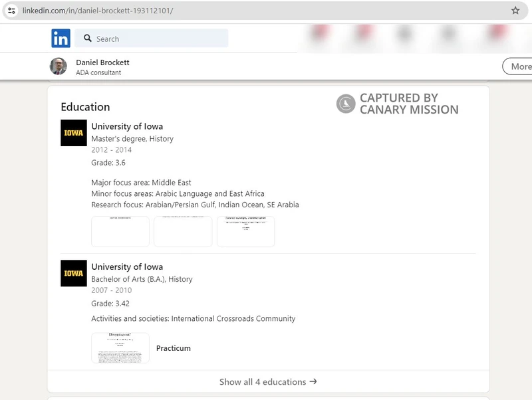The image size is (532, 400).
Task: Select 'Grade: 3.6' text
Action: point(108,163)
